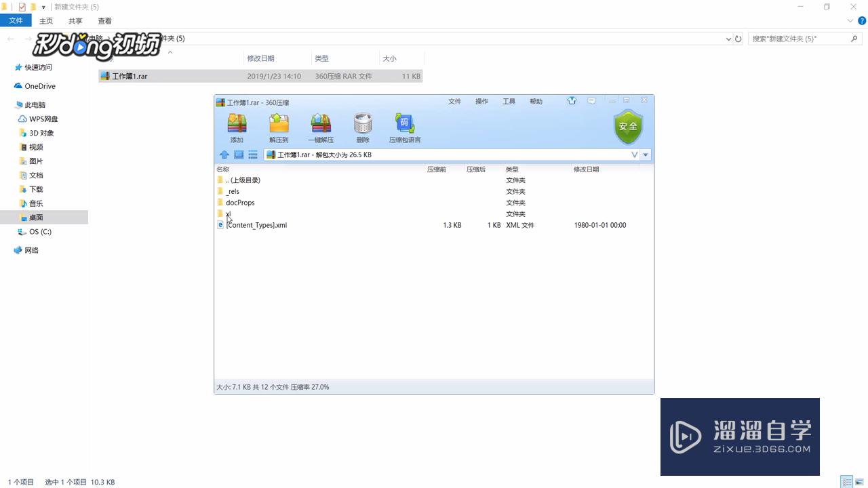Switch 360压缩 to list view mode
Image resolution: width=868 pixels, height=488 pixels.
(x=253, y=155)
